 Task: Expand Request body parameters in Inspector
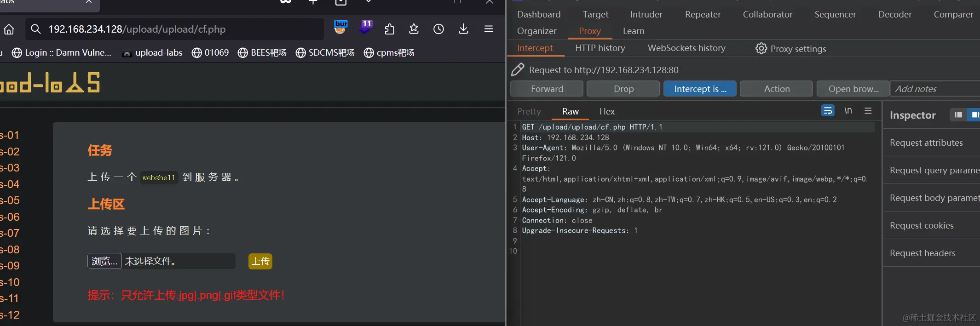(x=932, y=198)
